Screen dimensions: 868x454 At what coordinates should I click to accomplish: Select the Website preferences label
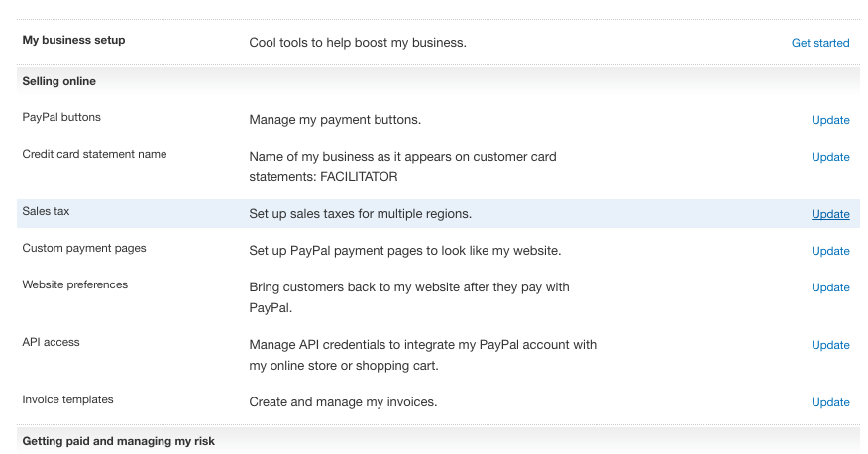(x=74, y=284)
